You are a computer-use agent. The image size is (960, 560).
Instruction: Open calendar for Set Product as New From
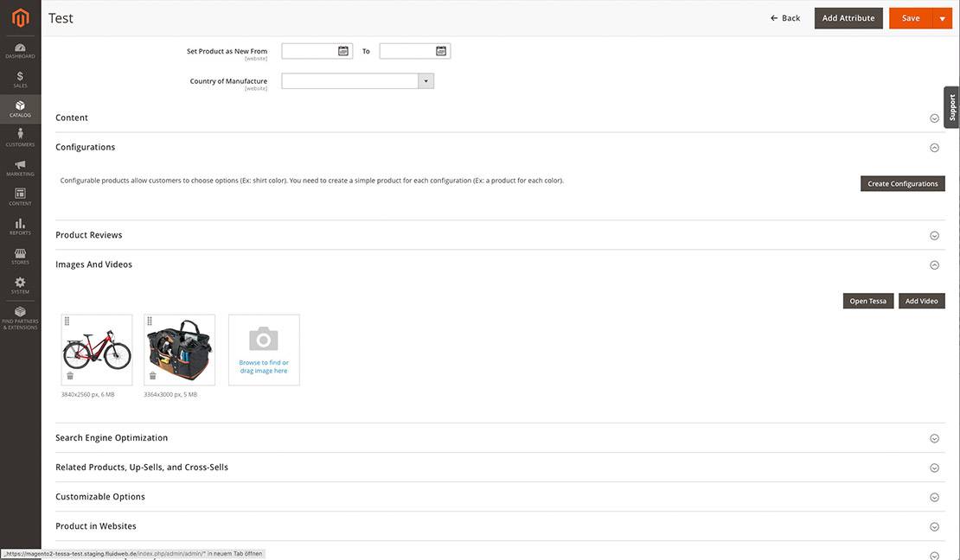coord(343,51)
